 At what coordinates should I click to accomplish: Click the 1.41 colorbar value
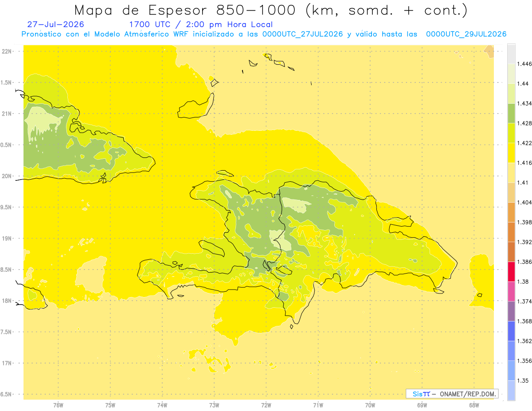tap(522, 183)
